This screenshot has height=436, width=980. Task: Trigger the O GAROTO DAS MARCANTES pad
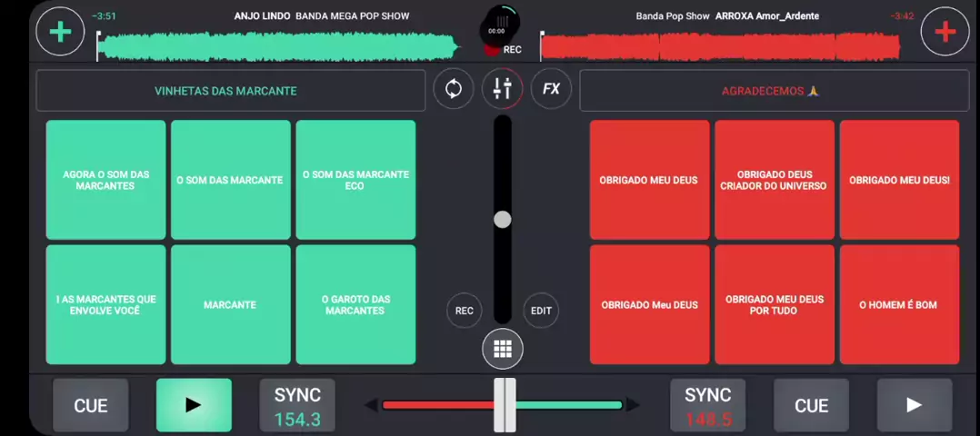click(355, 305)
